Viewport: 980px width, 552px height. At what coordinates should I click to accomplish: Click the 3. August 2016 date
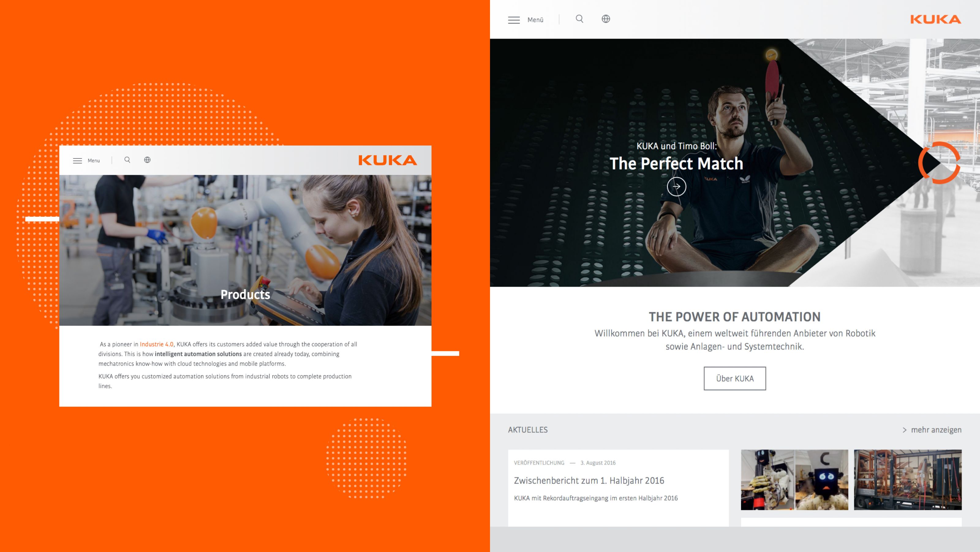(x=598, y=463)
